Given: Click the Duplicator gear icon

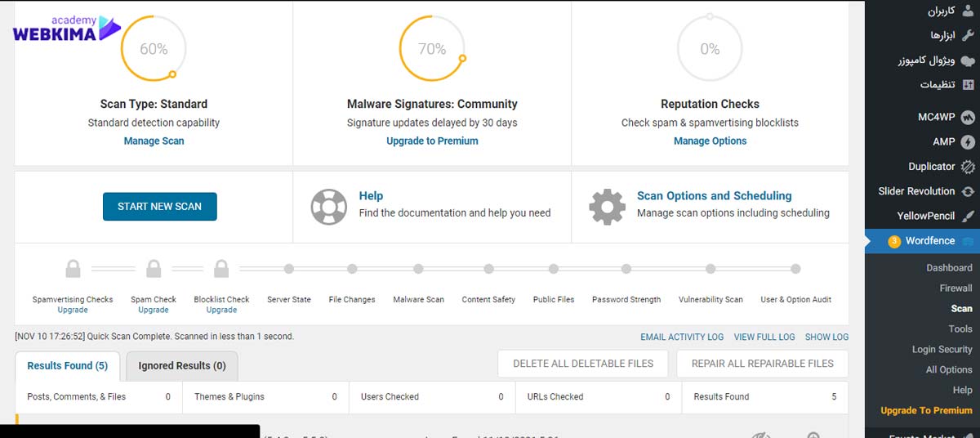Looking at the screenshot, I should pos(968,166).
